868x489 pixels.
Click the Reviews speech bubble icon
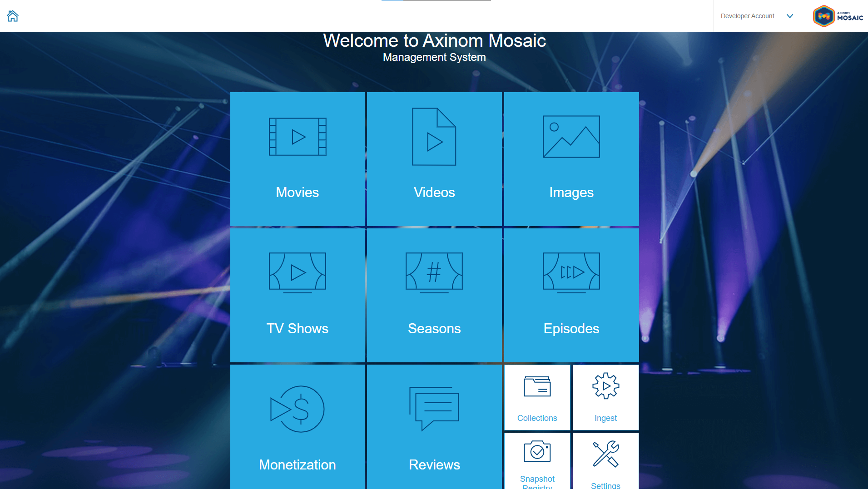pyautogui.click(x=434, y=408)
